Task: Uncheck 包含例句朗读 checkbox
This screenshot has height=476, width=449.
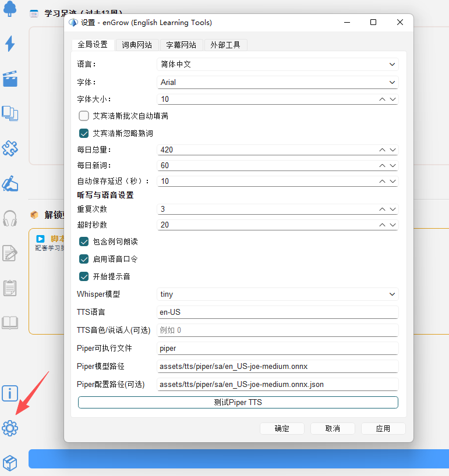Action: pyautogui.click(x=84, y=241)
